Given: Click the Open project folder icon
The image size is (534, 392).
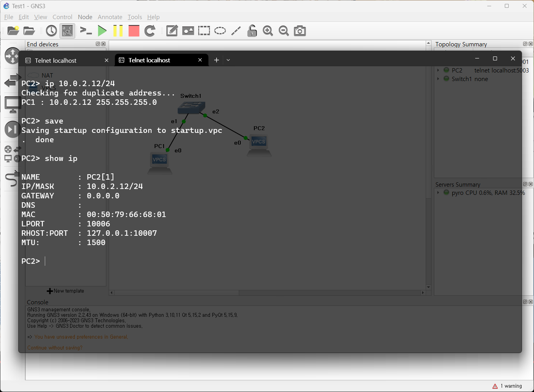Looking at the screenshot, I should [29, 31].
